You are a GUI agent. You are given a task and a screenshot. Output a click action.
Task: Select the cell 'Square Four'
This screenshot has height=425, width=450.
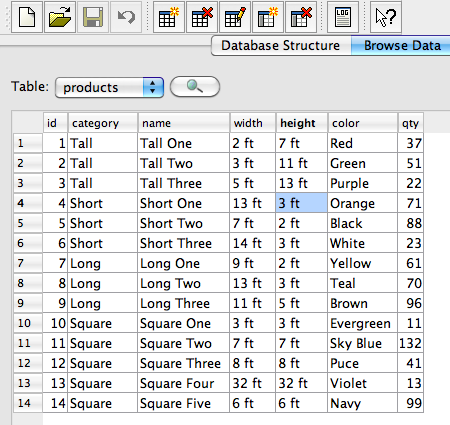click(184, 383)
